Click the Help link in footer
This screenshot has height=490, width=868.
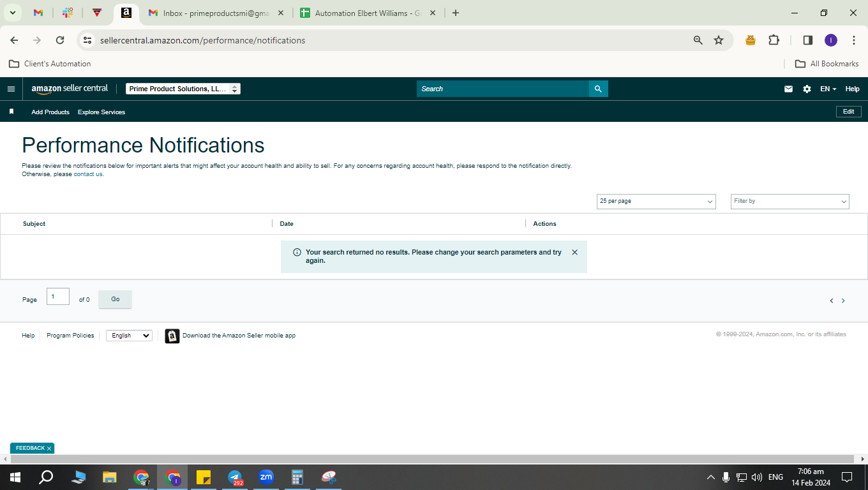pyautogui.click(x=28, y=336)
